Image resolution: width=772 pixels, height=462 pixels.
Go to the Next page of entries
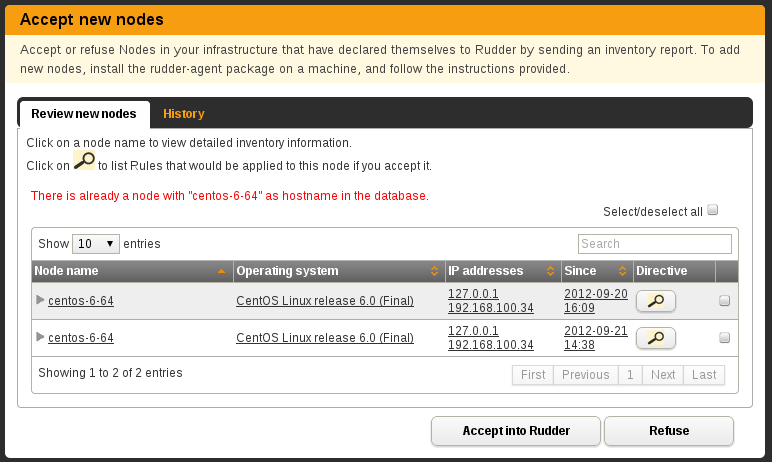[663, 375]
